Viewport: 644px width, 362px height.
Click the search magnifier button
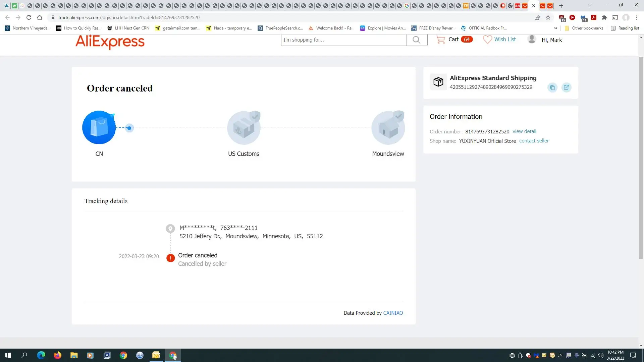click(x=417, y=40)
